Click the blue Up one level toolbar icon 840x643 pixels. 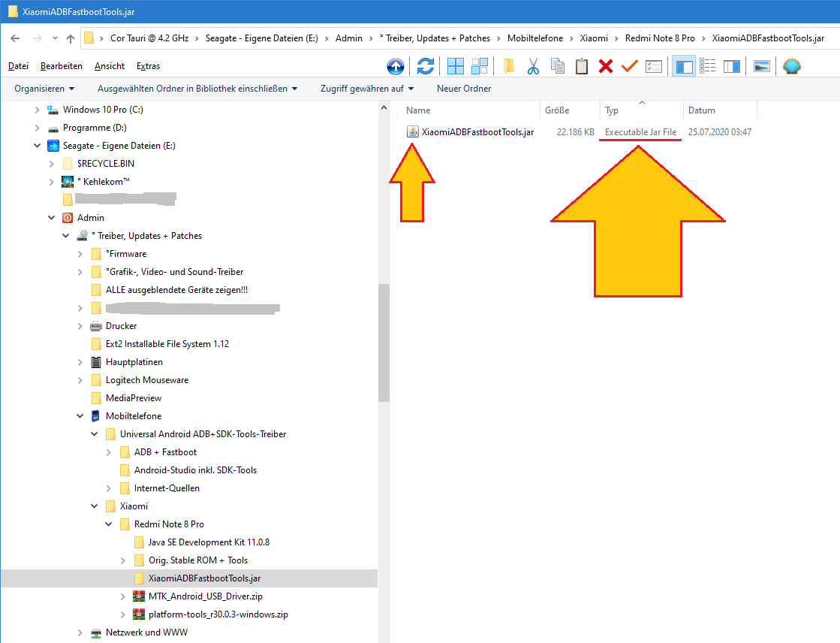point(396,67)
